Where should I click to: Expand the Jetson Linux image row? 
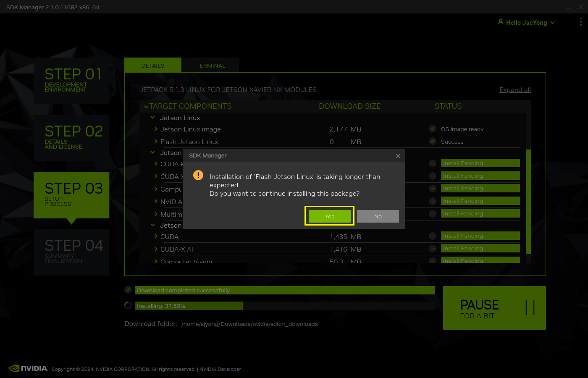pyautogui.click(x=156, y=129)
